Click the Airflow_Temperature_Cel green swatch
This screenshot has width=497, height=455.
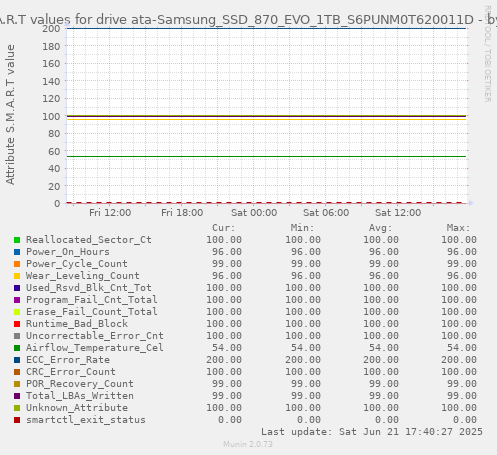[17, 348]
